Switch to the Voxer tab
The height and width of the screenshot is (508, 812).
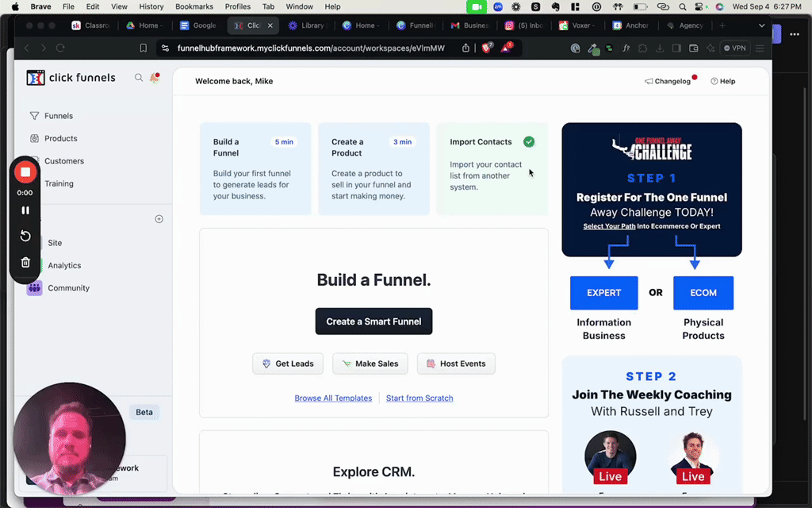577,25
